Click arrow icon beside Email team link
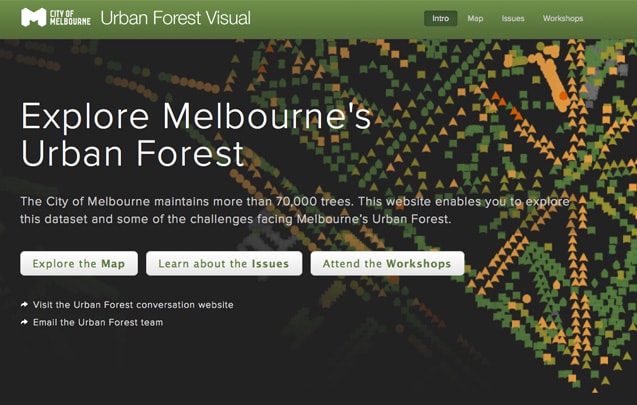The width and height of the screenshot is (637, 405). click(x=24, y=322)
